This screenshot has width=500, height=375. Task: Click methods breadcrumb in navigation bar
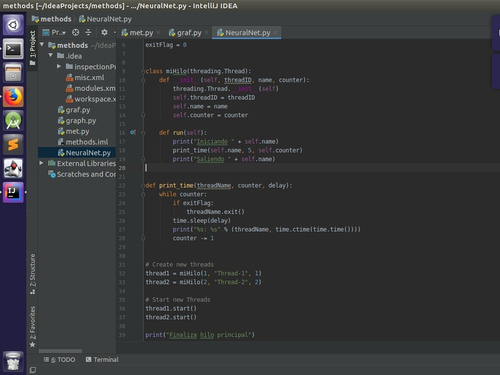point(52,19)
